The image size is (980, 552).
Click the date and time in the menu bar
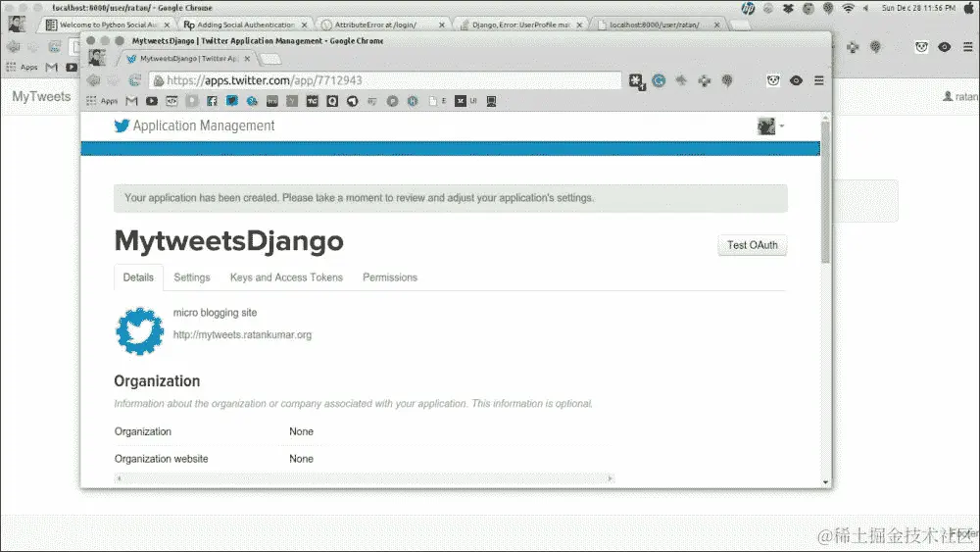[x=918, y=8]
